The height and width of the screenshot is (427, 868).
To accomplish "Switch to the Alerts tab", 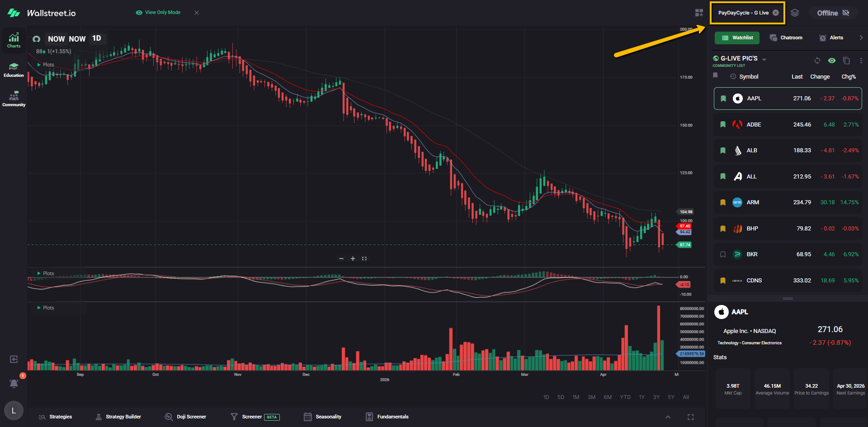I will pyautogui.click(x=831, y=38).
